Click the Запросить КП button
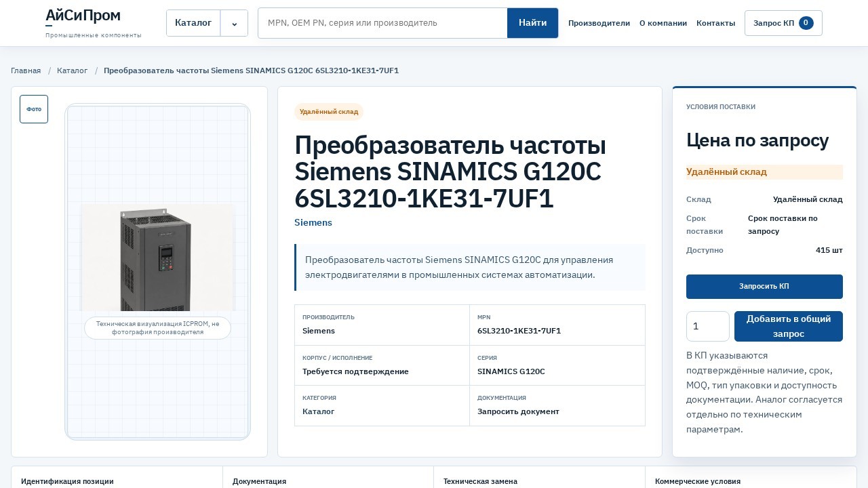 click(764, 287)
